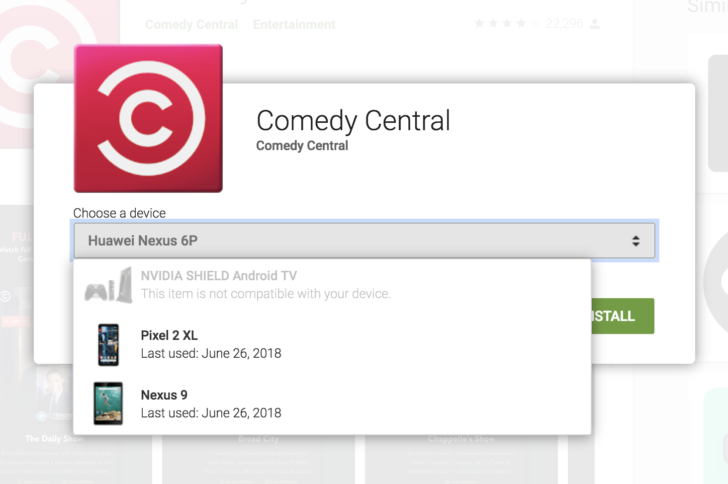Click the 22,296 ratings count in background

click(564, 23)
